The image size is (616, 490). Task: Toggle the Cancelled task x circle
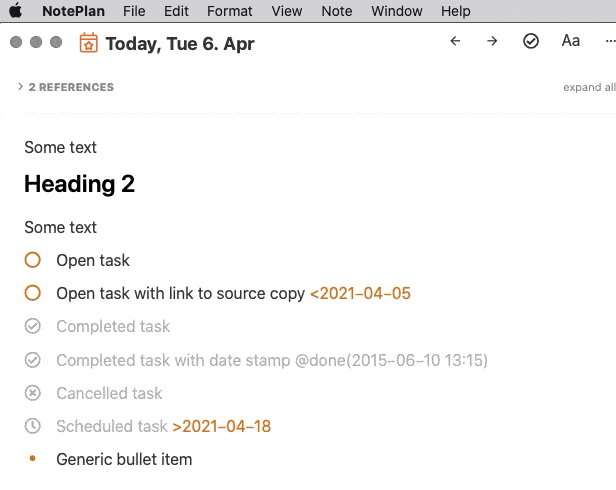click(x=33, y=393)
